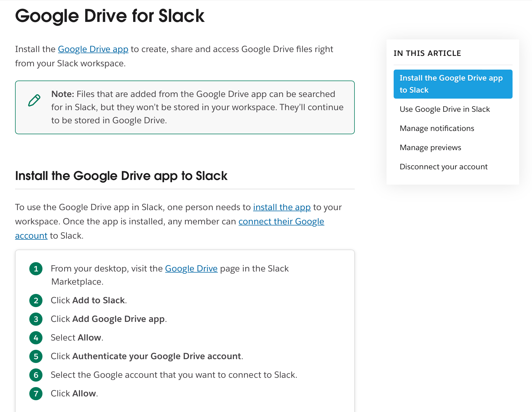The height and width of the screenshot is (412, 532).
Task: Go to Manage previews section
Action: pyautogui.click(x=430, y=147)
